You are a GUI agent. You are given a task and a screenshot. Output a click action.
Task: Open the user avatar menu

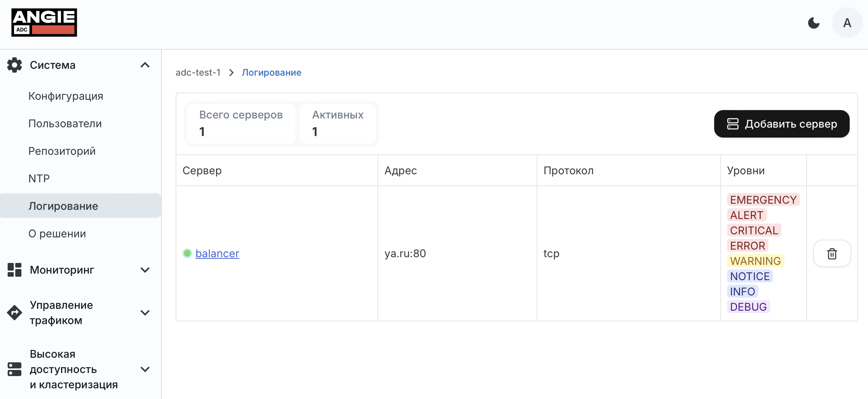[x=847, y=23]
